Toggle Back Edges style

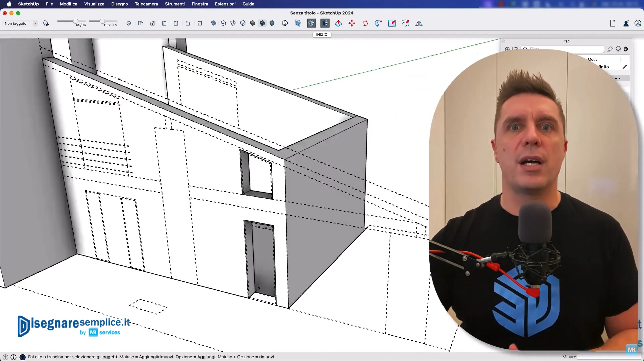pyautogui.click(x=223, y=23)
